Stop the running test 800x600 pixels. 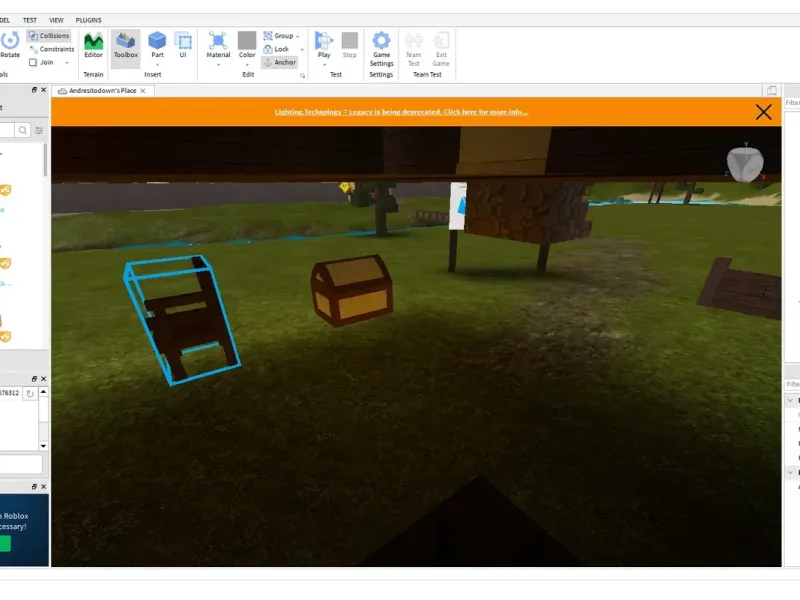pos(349,45)
